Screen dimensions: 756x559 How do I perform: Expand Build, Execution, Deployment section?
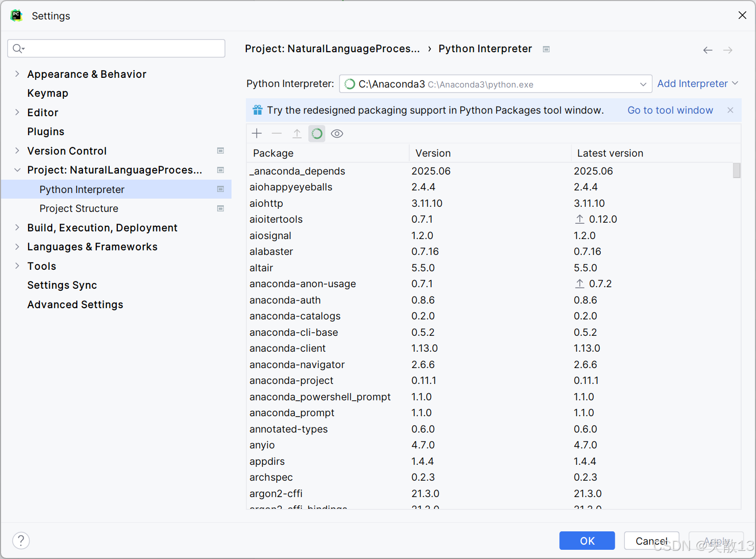pyautogui.click(x=17, y=227)
